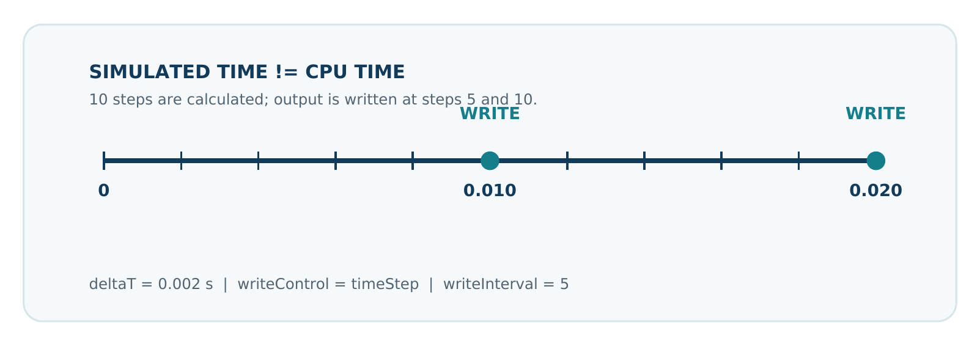The height and width of the screenshot is (344, 980).
Task: Click the teal write marker at 0.010
Action: pos(490,161)
